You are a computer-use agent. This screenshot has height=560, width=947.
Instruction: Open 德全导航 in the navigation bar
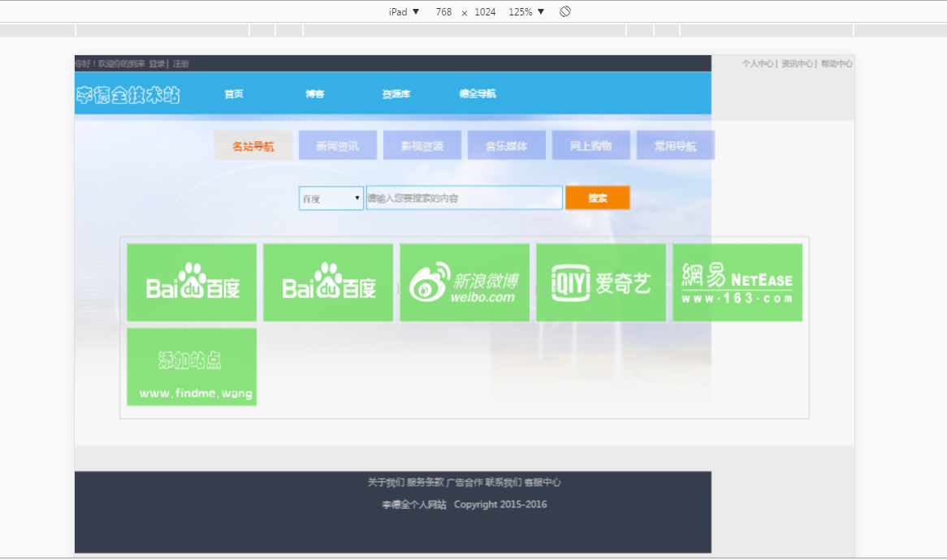[477, 93]
